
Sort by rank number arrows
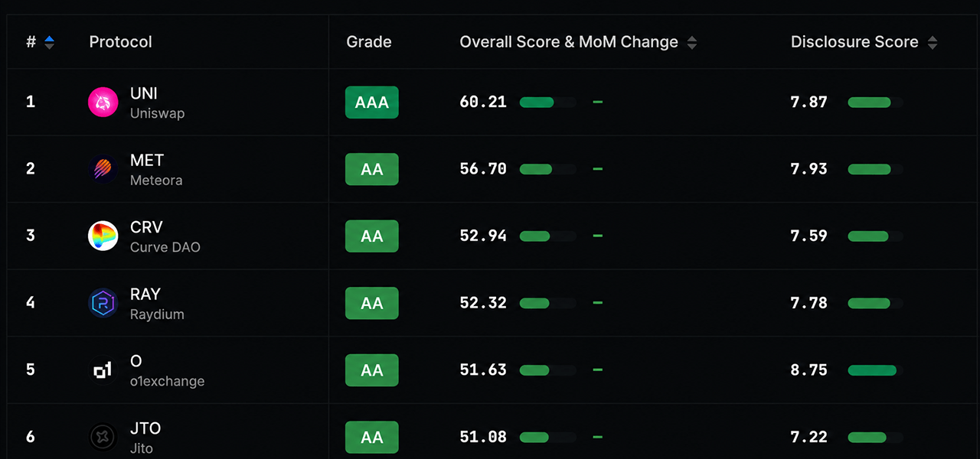tap(49, 43)
